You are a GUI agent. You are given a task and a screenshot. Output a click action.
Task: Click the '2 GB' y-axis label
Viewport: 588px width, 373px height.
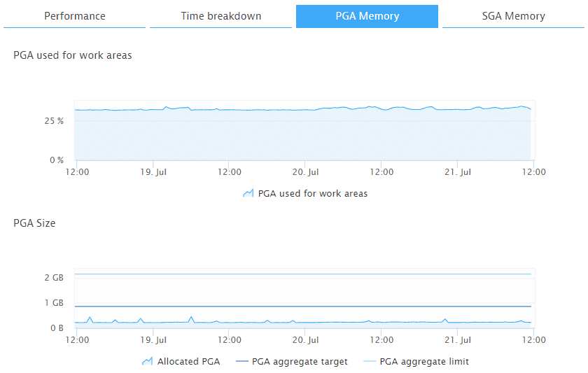click(54, 278)
